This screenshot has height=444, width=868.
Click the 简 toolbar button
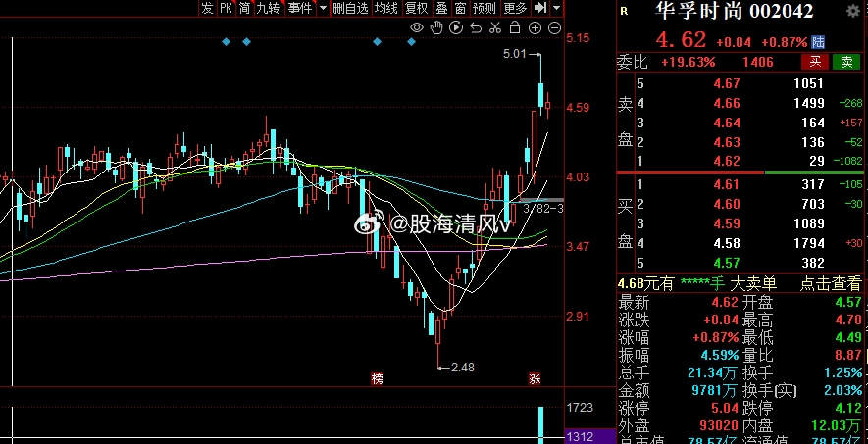pyautogui.click(x=244, y=8)
